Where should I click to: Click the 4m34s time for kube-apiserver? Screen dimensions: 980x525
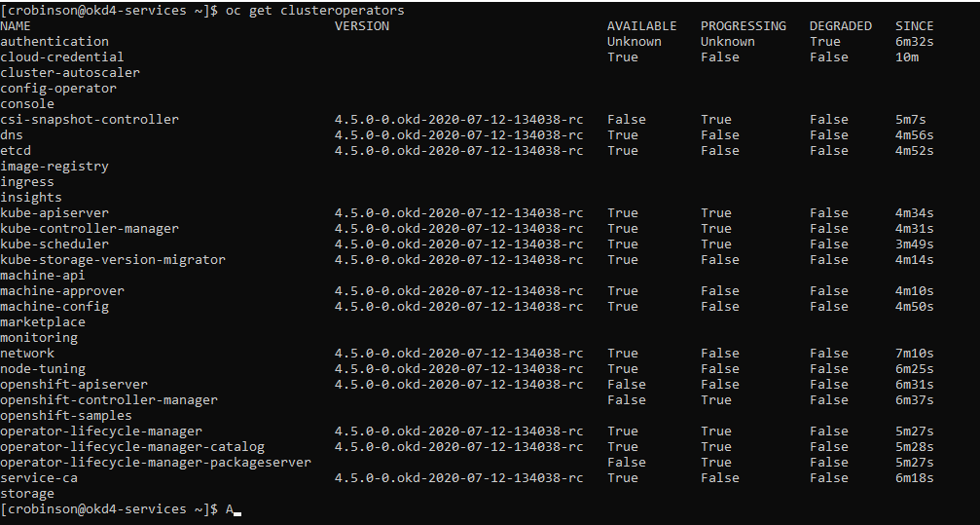[915, 213]
